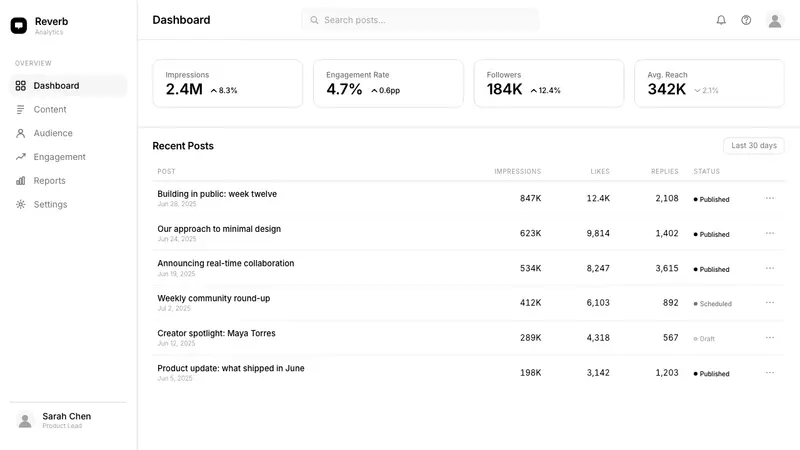The width and height of the screenshot is (800, 450).
Task: Click Published status of Building in public row
Action: click(x=711, y=199)
